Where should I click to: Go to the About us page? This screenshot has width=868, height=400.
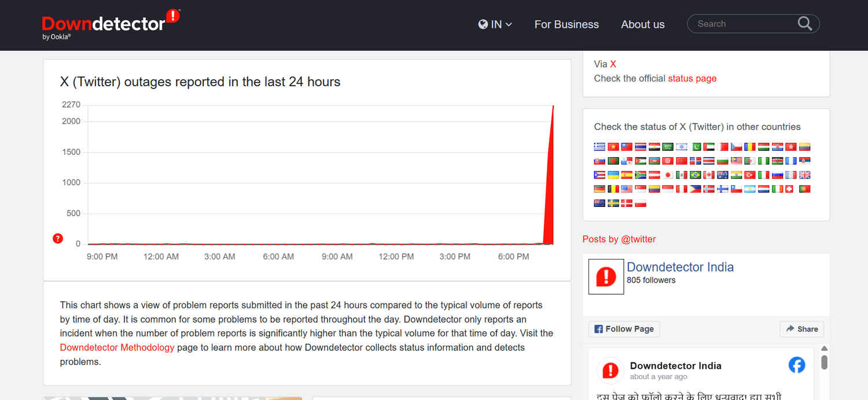[x=642, y=24]
